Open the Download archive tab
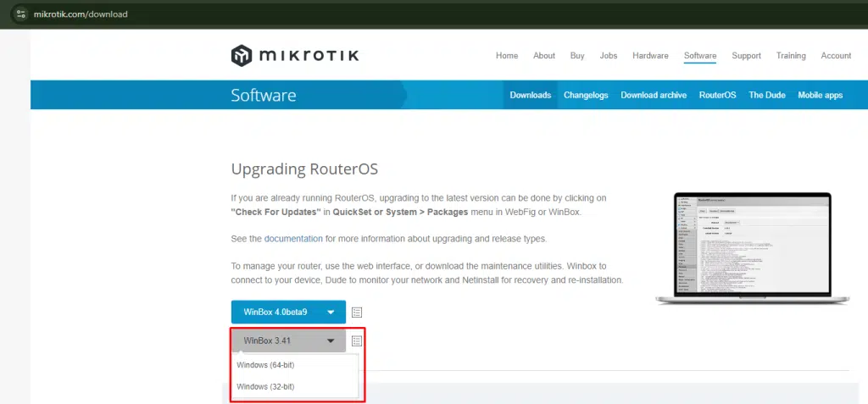This screenshot has height=404, width=868. coord(654,95)
